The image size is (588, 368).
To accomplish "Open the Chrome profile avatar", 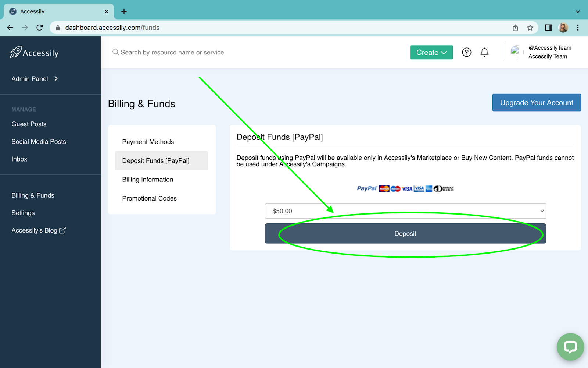I will 563,28.
